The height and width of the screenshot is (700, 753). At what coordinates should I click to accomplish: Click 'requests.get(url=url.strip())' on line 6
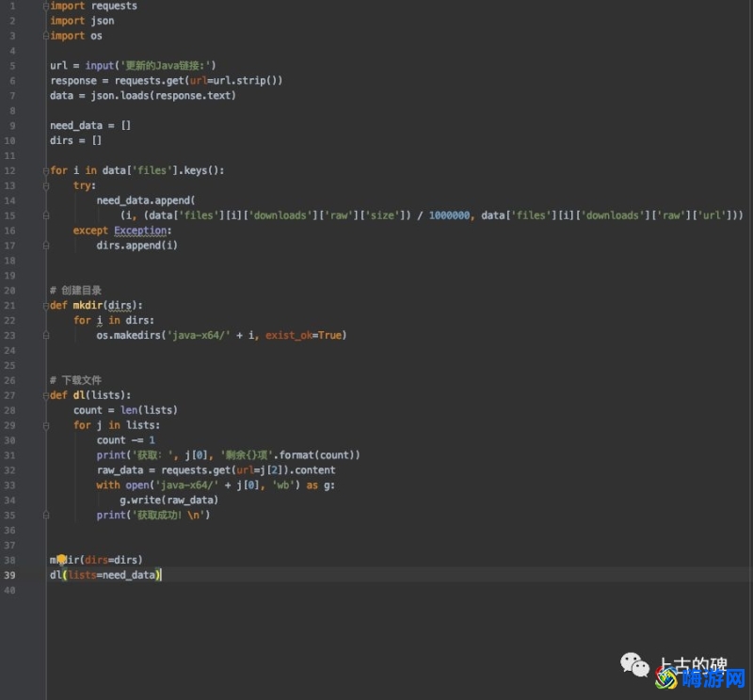pyautogui.click(x=199, y=81)
